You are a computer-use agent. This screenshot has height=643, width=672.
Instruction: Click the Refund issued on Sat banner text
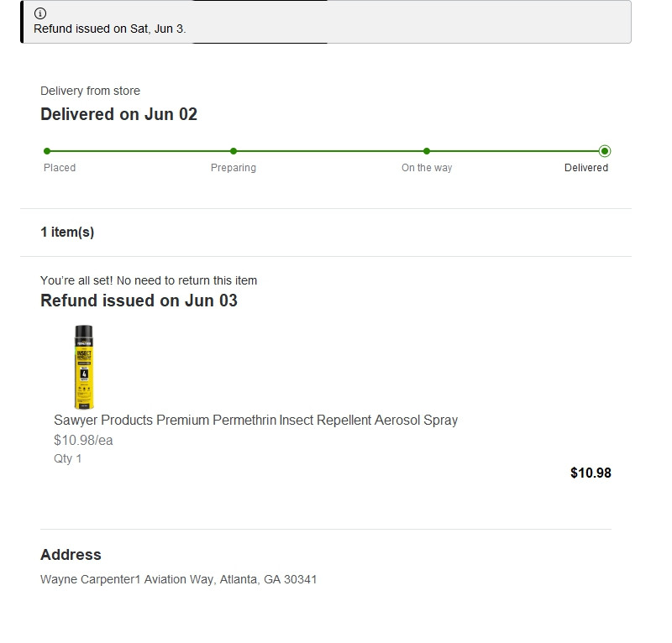pyautogui.click(x=110, y=29)
